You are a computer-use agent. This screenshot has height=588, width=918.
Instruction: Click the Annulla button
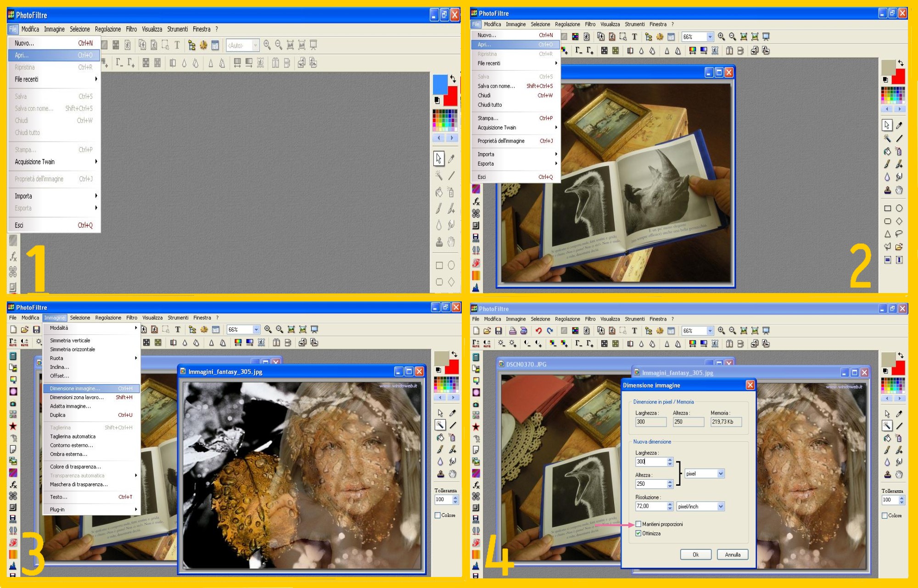pos(732,555)
